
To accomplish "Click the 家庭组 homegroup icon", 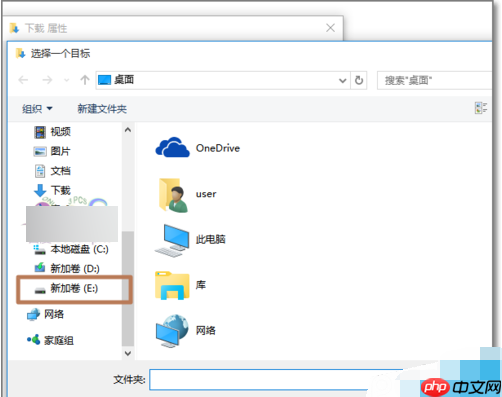I will (x=34, y=340).
